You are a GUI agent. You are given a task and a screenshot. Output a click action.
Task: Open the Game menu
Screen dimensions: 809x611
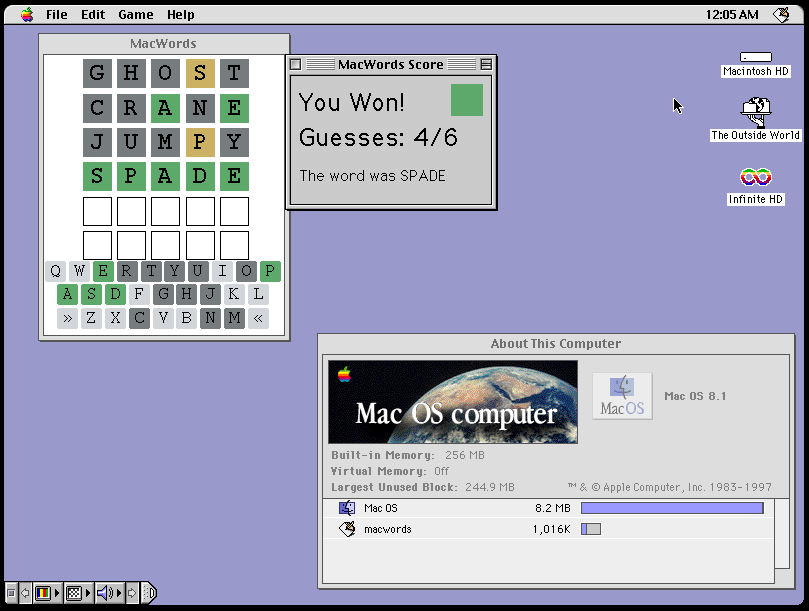pyautogui.click(x=136, y=14)
